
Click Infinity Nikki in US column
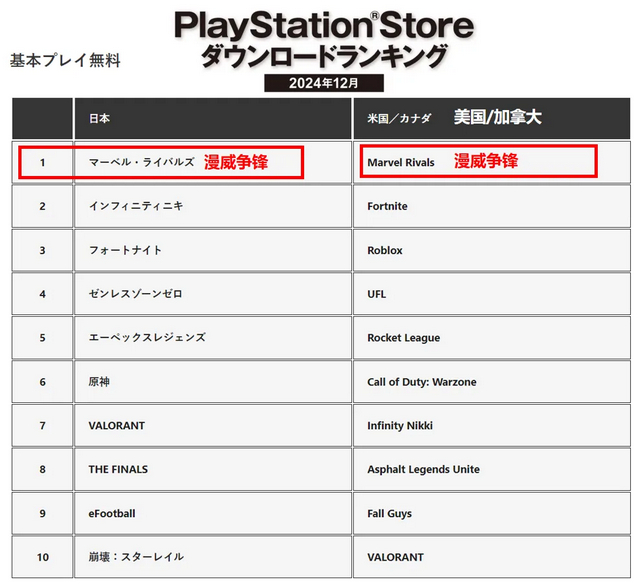400,426
